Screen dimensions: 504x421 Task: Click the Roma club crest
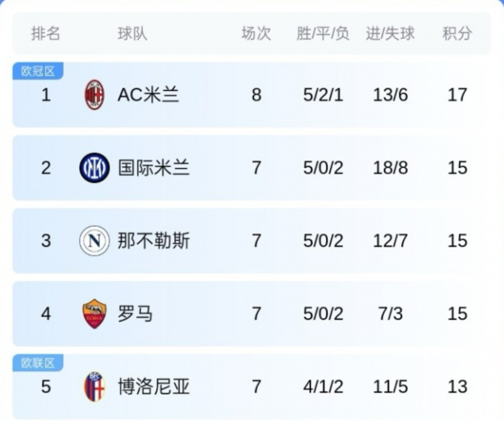coord(94,314)
